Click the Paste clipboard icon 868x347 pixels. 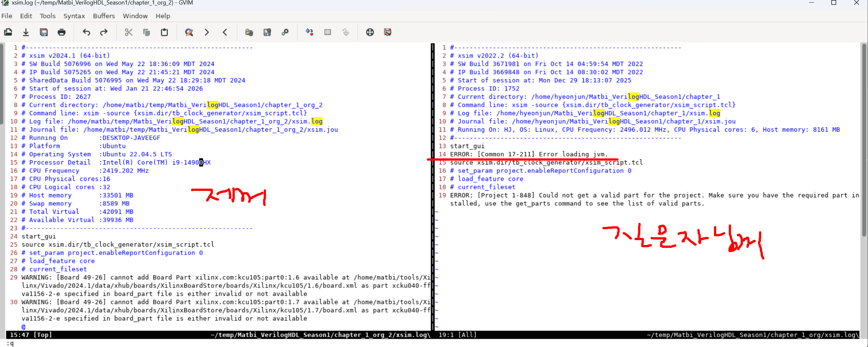tap(164, 32)
